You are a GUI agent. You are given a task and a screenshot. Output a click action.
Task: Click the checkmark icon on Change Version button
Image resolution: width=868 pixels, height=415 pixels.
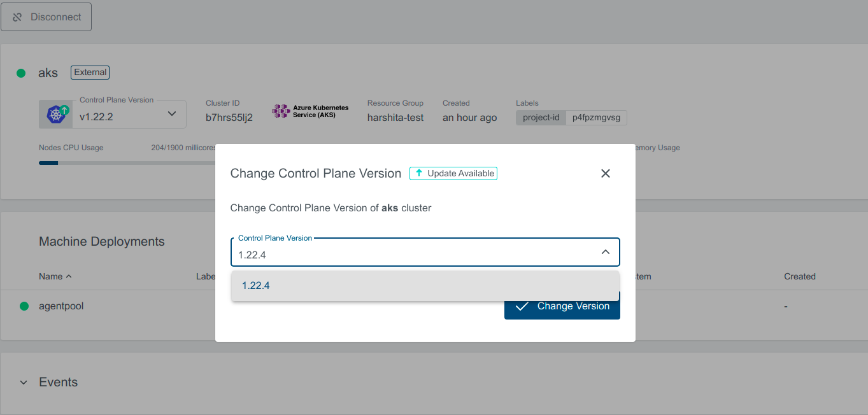[x=522, y=306]
